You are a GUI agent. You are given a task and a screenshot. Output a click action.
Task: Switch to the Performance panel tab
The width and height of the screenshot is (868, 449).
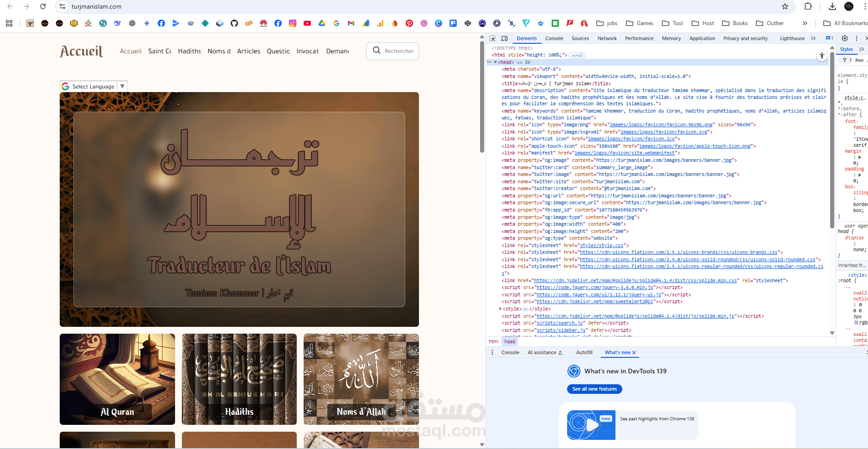[x=639, y=38]
